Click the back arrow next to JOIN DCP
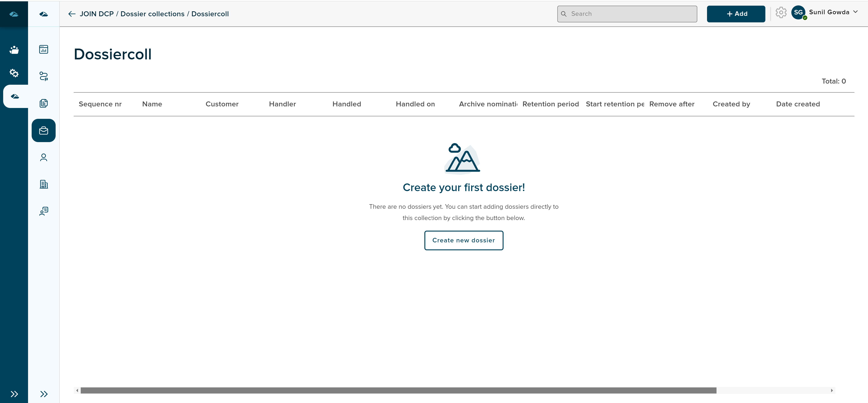The image size is (868, 403). coord(72,14)
